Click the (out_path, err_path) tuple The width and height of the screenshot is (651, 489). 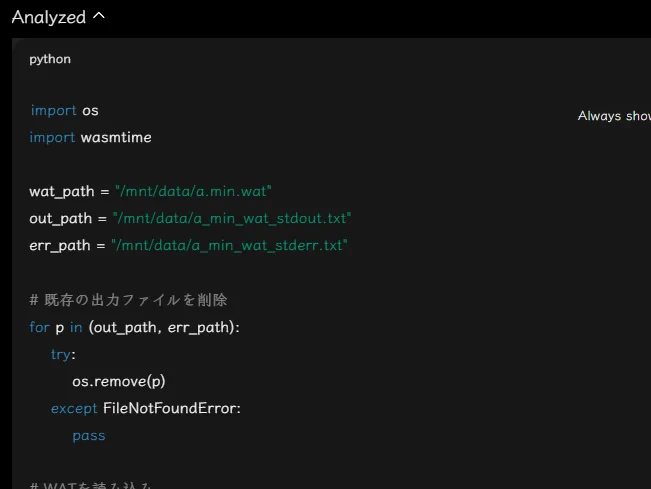click(164, 328)
